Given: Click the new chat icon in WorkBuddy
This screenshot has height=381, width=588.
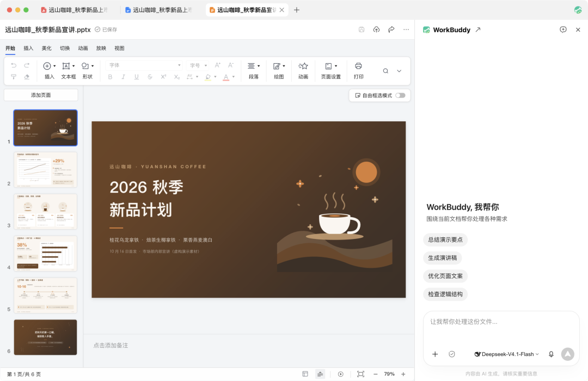Looking at the screenshot, I should click(563, 29).
